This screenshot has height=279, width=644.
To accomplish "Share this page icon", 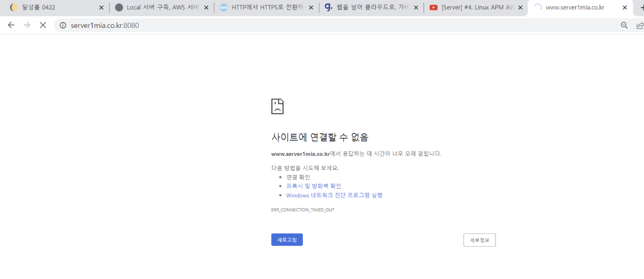I will point(640,26).
